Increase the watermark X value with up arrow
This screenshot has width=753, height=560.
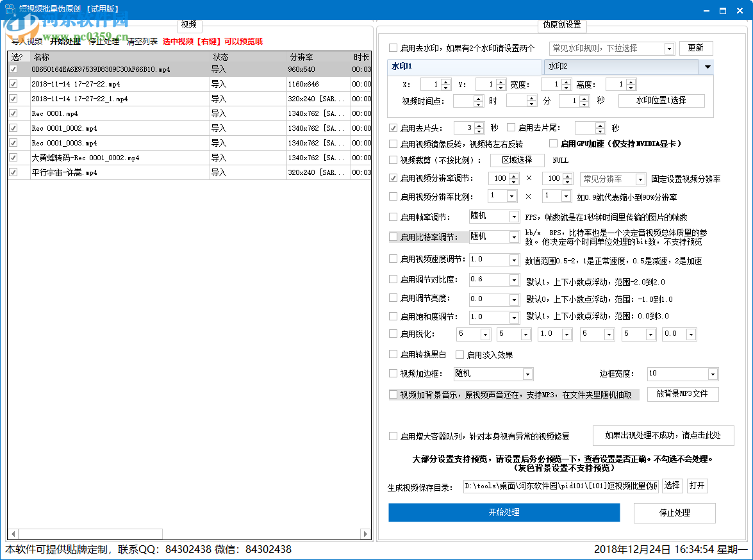447,81
